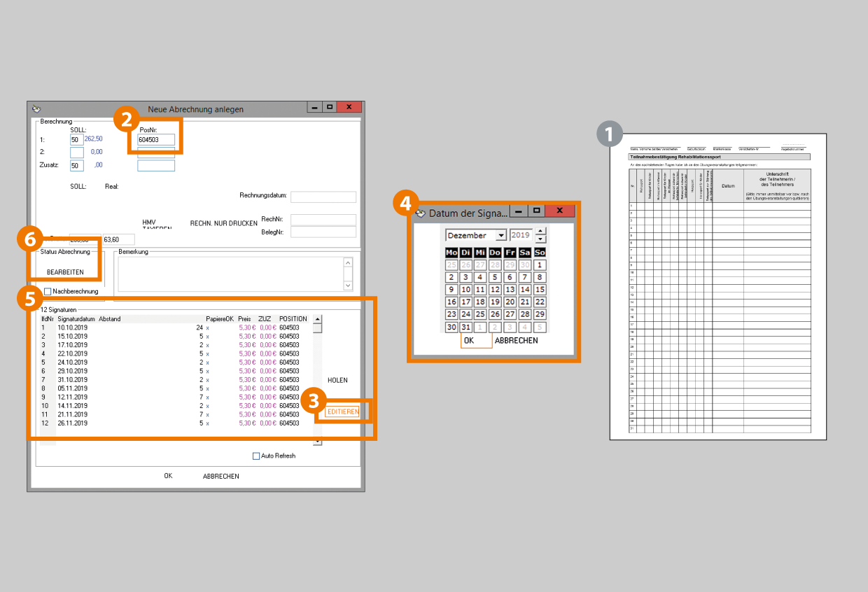Close the Datum der Signatur dialog

pos(559,211)
